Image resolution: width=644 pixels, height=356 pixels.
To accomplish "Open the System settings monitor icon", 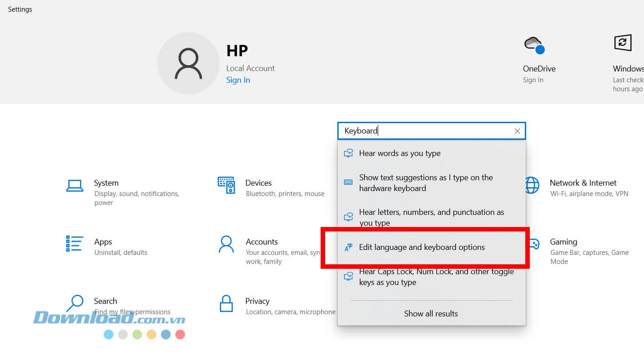I will [x=75, y=185].
